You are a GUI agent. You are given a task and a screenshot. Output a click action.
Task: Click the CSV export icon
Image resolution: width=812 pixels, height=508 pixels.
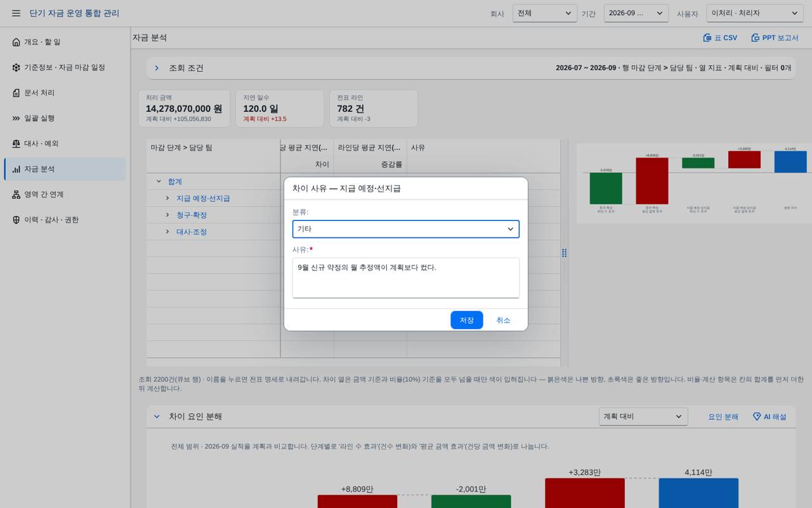point(707,38)
